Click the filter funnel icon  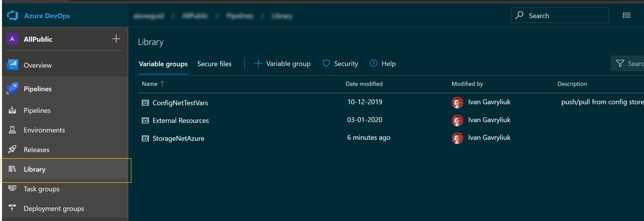click(620, 63)
